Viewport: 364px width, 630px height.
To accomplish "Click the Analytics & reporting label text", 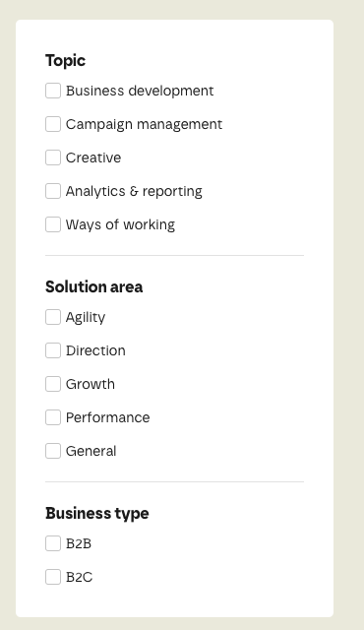I will 134,192.
